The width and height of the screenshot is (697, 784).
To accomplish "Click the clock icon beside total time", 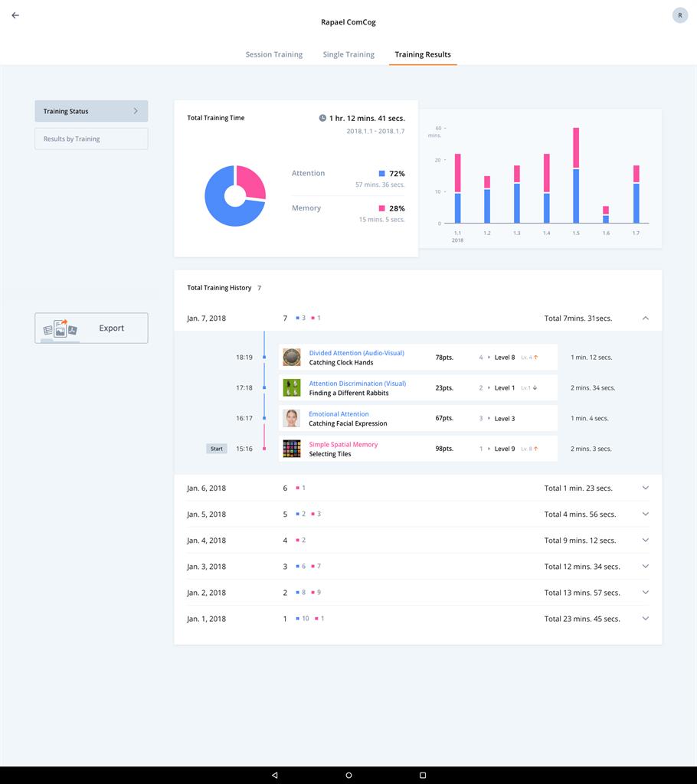I will pyautogui.click(x=322, y=119).
